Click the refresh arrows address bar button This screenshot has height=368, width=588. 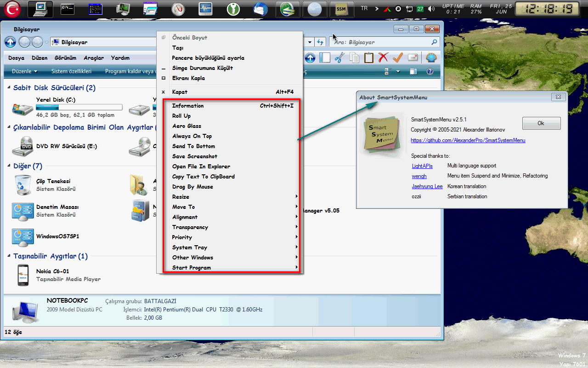[320, 42]
